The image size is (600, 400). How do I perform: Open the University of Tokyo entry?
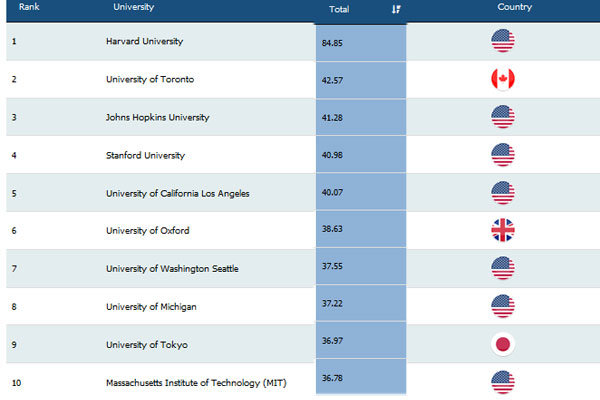[147, 344]
